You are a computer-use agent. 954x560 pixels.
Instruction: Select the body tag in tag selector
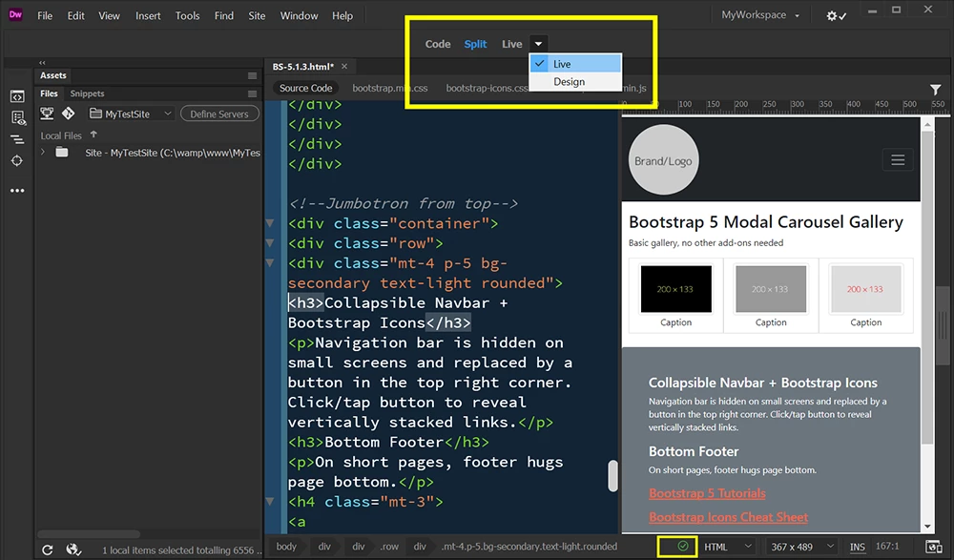(x=286, y=547)
